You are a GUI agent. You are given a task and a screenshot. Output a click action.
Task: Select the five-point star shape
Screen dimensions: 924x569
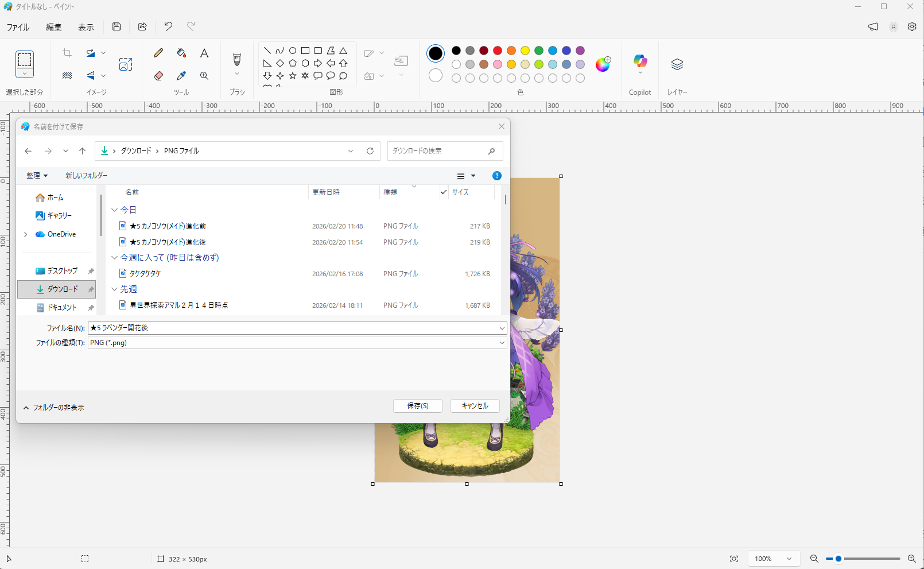293,76
